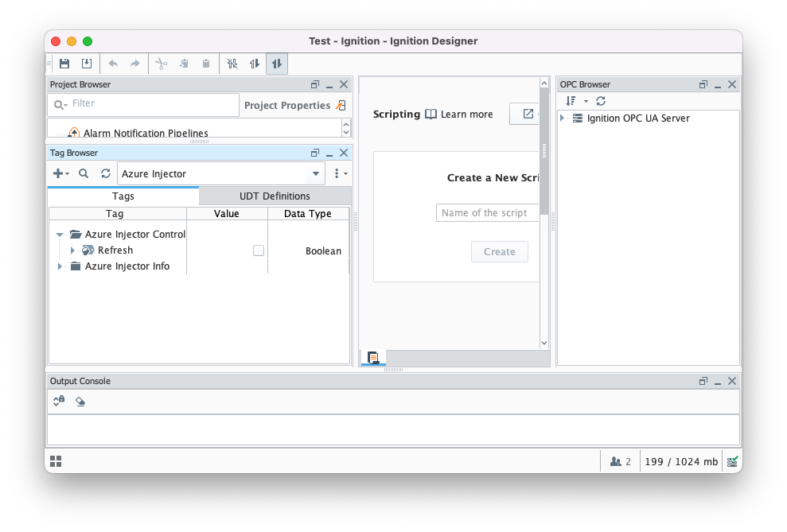Select the Tags tab
Viewport: 787px width, 532px height.
(x=123, y=196)
